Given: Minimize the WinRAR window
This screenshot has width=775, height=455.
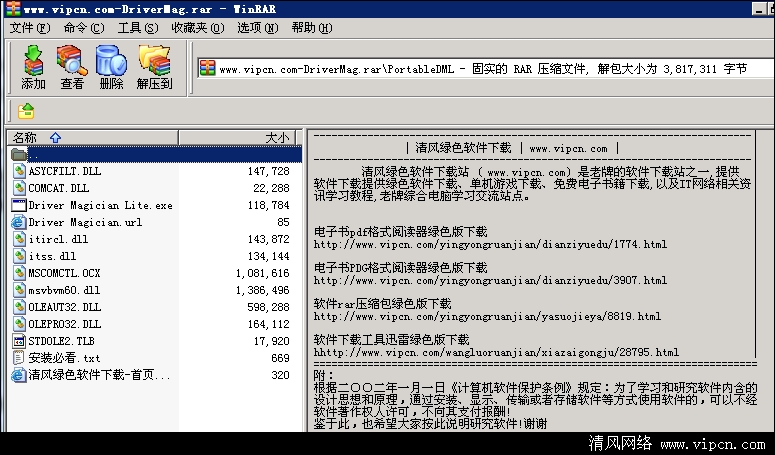Looking at the screenshot, I should [759, 8].
